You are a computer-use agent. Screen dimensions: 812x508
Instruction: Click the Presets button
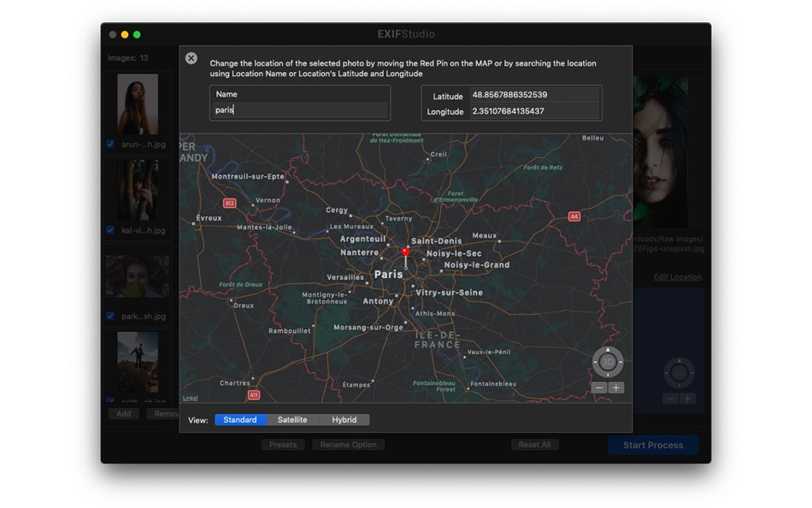[283, 445]
